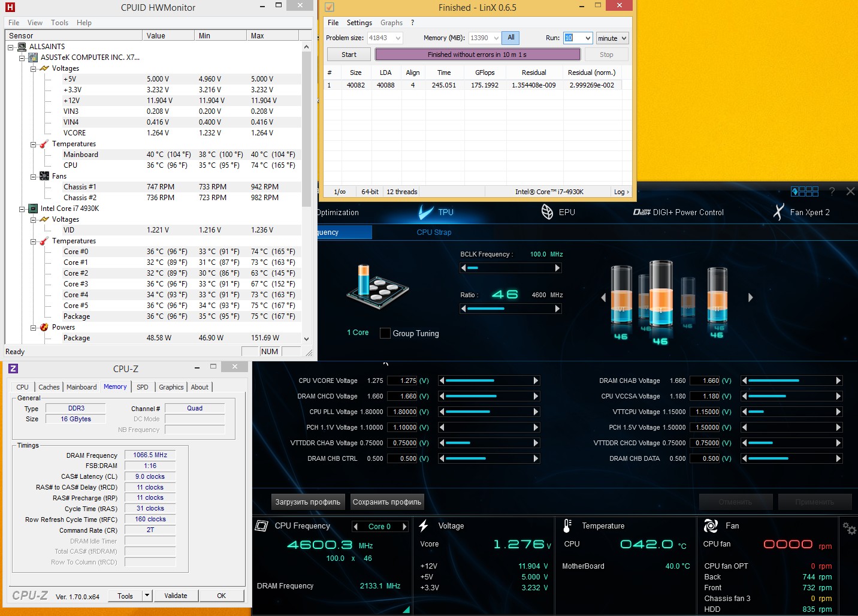
Task: Click the All memory button in LinX
Action: click(x=511, y=38)
